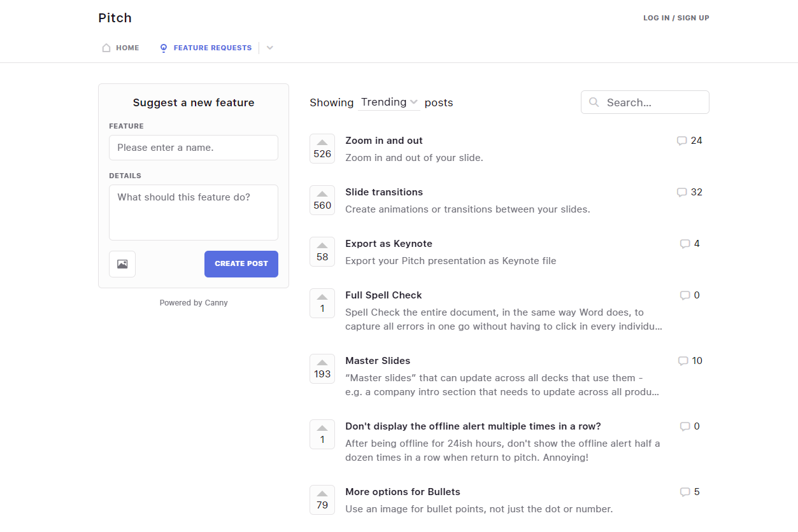The width and height of the screenshot is (798, 532).
Task: Click the lightbulb icon beside FEATURE REQUESTS
Action: [x=163, y=47]
